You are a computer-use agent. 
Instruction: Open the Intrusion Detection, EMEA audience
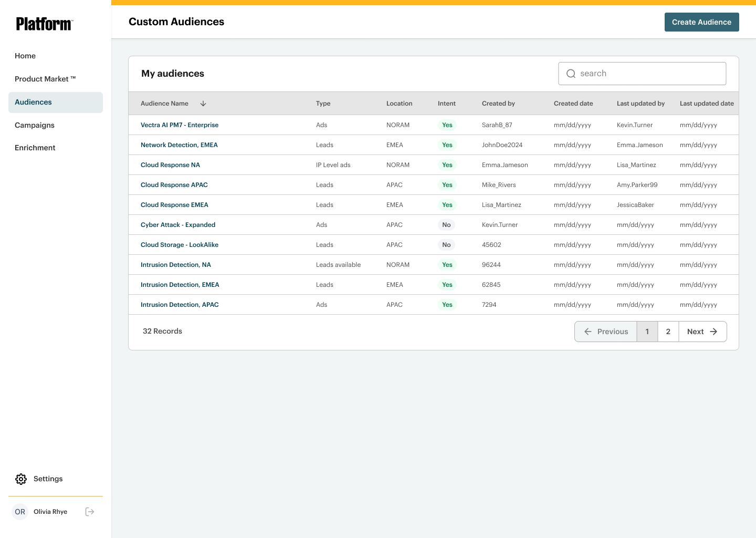pos(180,285)
